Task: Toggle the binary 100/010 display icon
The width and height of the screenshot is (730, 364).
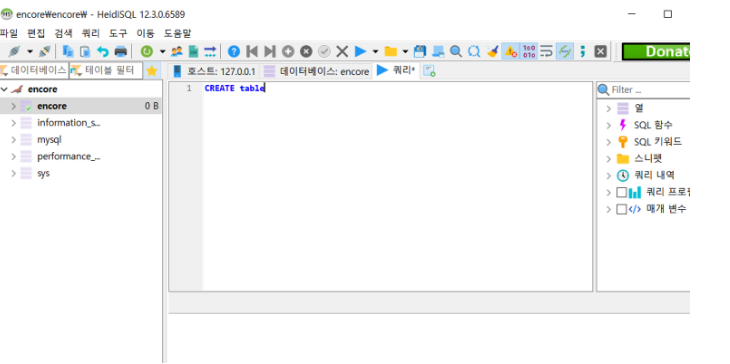Action: coord(529,51)
